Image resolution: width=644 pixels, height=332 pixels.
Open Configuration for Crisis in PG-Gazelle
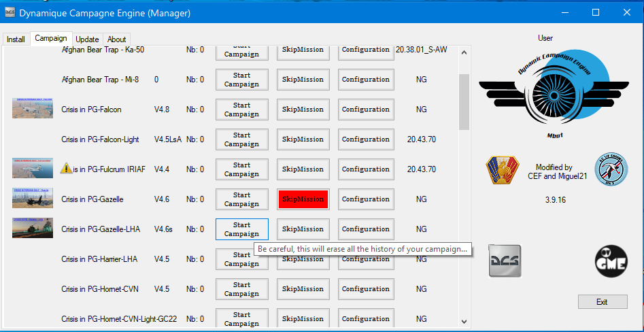pyautogui.click(x=366, y=199)
